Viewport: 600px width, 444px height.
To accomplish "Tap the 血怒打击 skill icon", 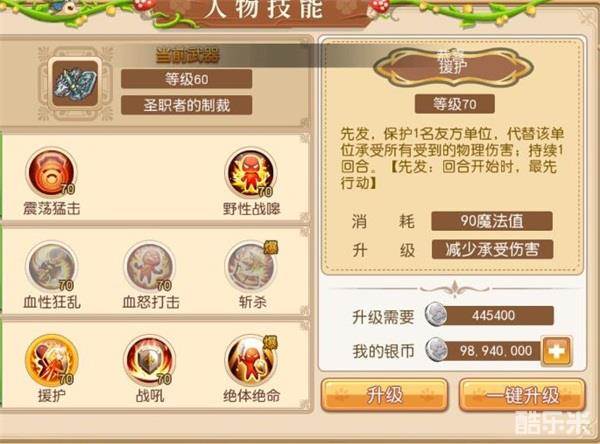I will [150, 266].
